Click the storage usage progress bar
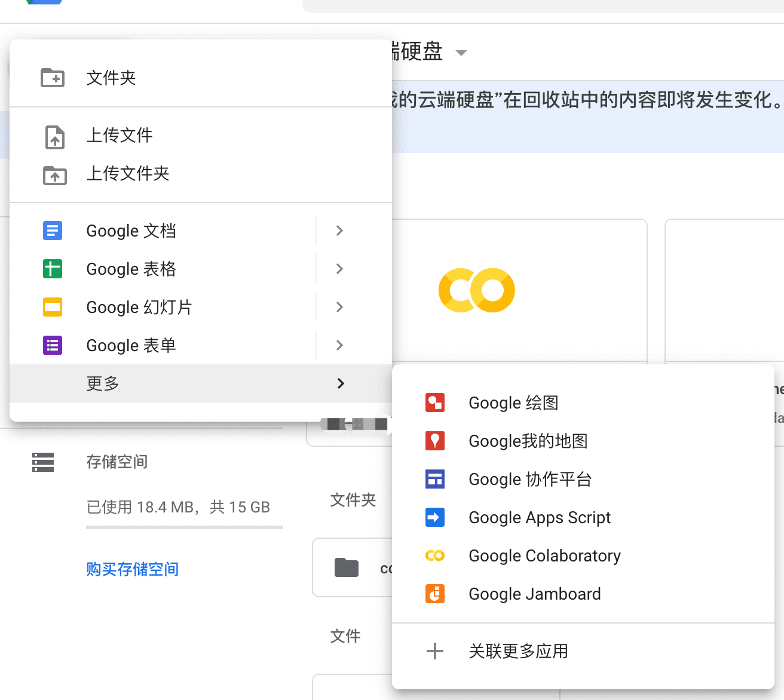 click(x=185, y=527)
